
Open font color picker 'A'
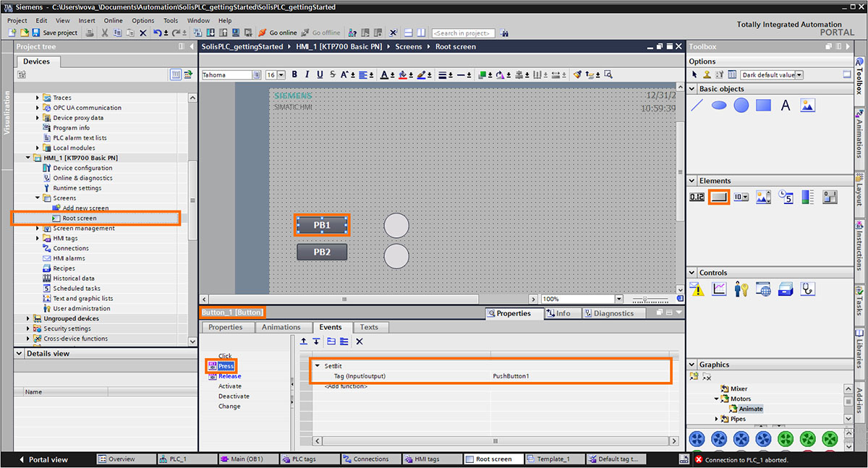click(385, 75)
